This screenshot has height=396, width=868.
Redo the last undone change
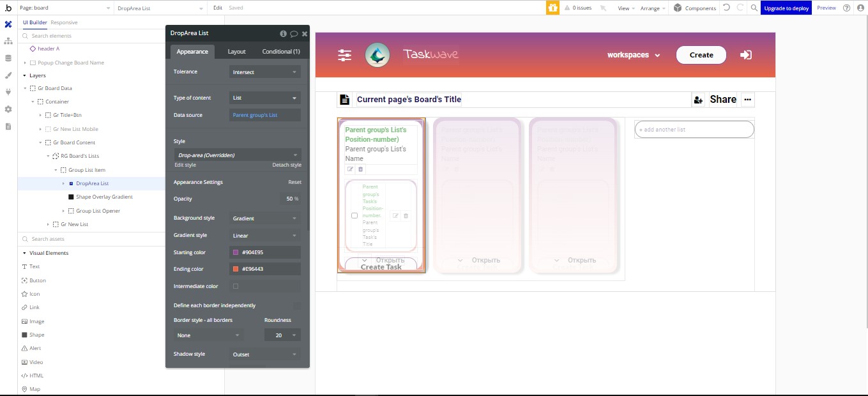click(x=740, y=8)
